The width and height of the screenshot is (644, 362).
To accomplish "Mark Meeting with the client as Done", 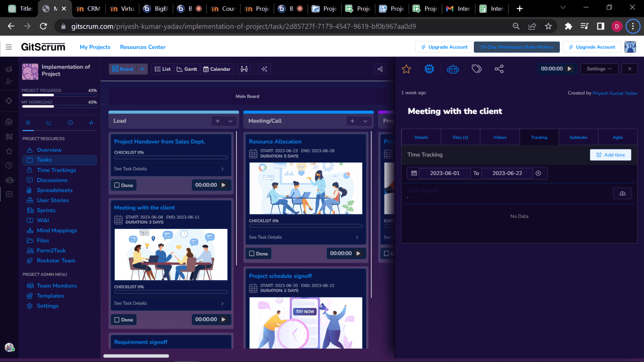I will tap(124, 320).
